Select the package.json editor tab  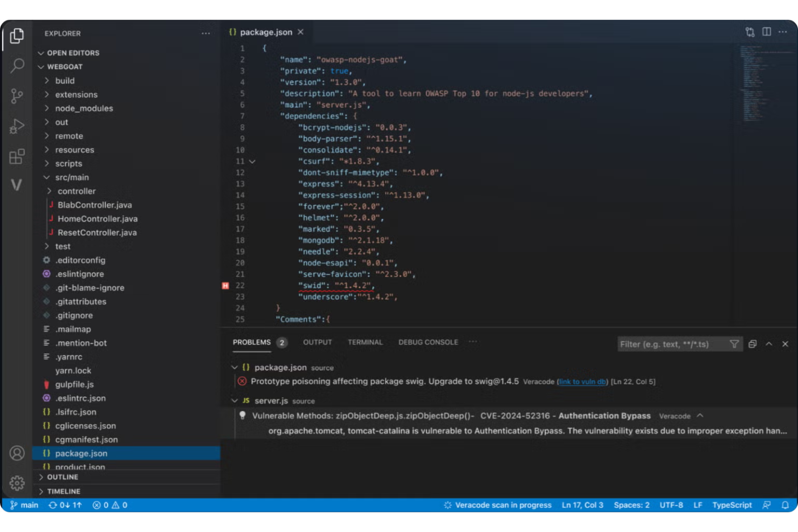coord(266,32)
